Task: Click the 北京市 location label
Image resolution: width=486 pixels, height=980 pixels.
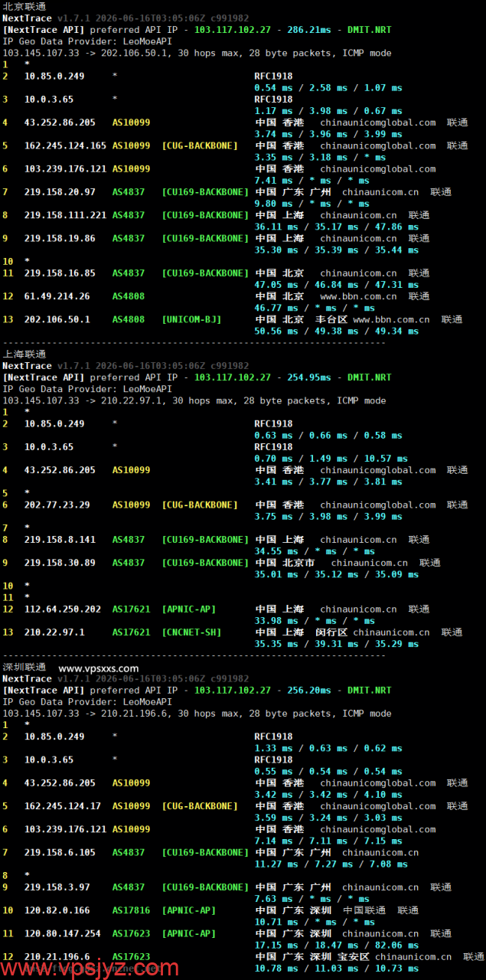Action: (x=298, y=563)
